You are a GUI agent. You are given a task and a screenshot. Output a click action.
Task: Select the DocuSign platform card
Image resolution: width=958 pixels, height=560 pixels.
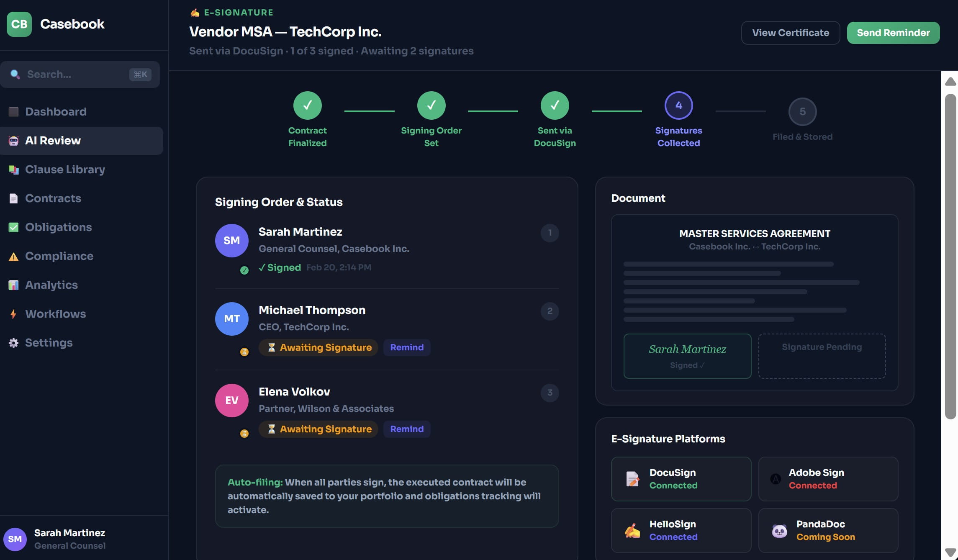681,479
